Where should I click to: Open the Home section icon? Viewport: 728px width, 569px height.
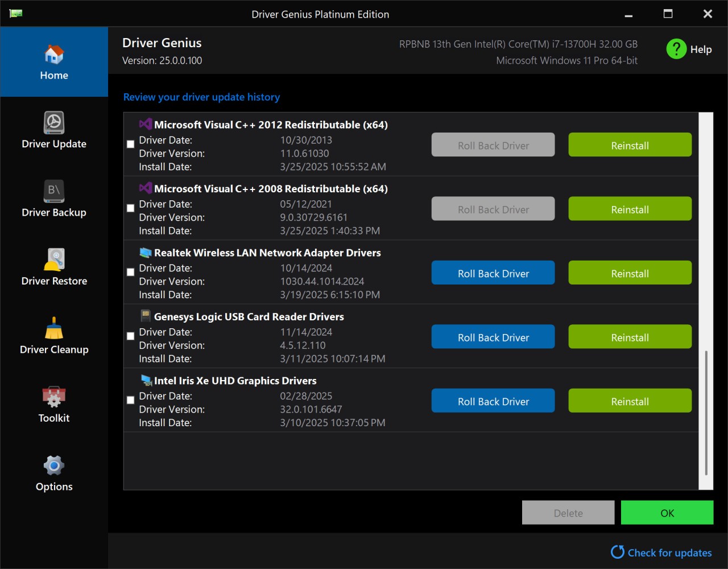coord(54,55)
